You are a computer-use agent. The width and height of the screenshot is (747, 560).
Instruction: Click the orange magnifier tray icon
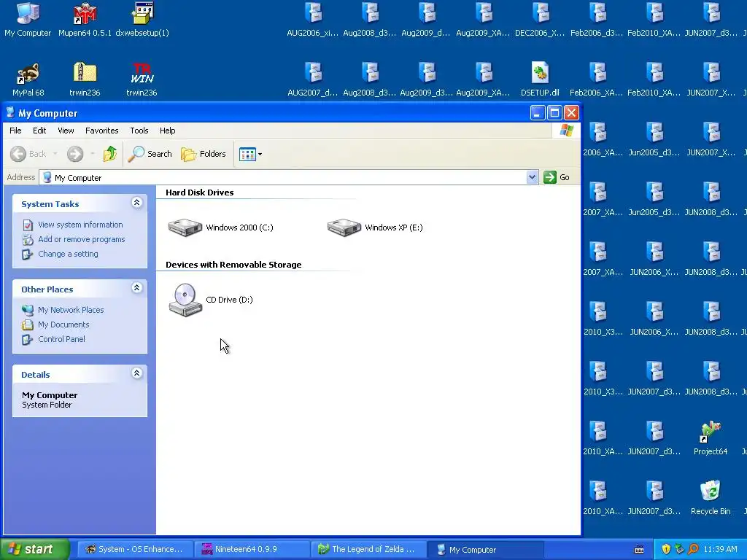tap(693, 550)
